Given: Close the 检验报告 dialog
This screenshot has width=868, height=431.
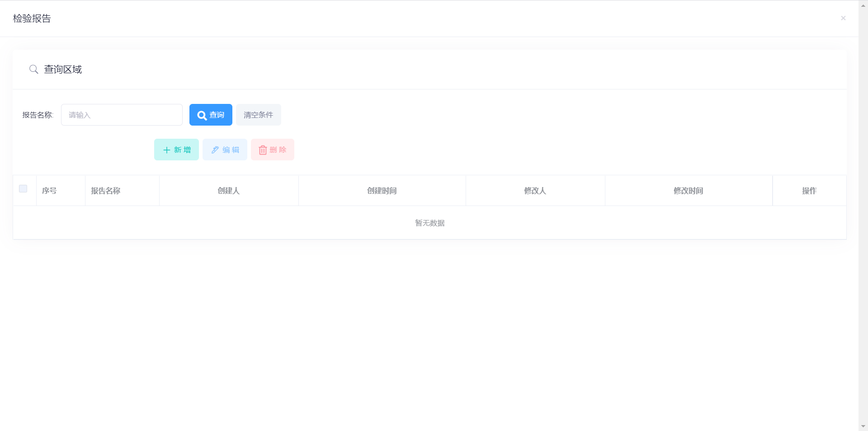Looking at the screenshot, I should [843, 18].
